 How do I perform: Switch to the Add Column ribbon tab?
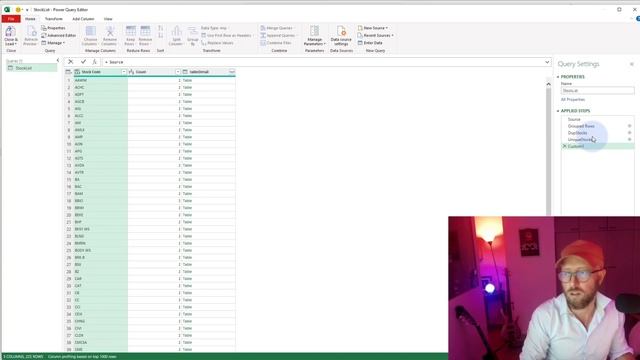83,19
